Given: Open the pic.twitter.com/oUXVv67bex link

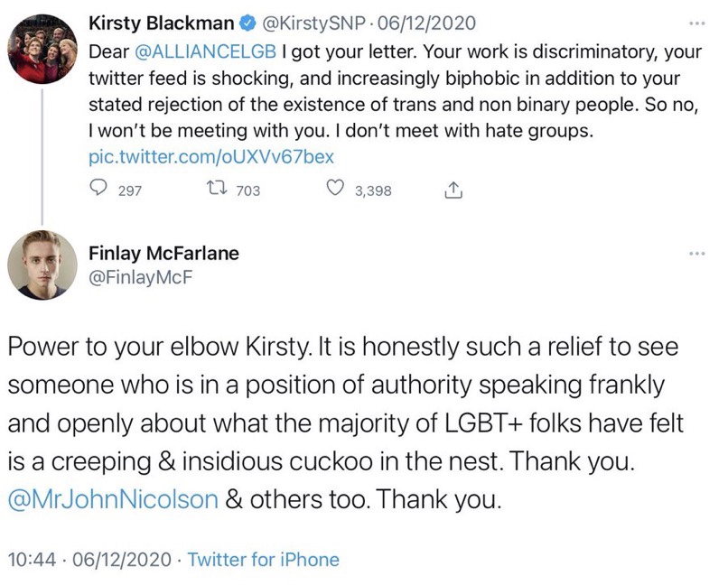Looking at the screenshot, I should [x=211, y=156].
